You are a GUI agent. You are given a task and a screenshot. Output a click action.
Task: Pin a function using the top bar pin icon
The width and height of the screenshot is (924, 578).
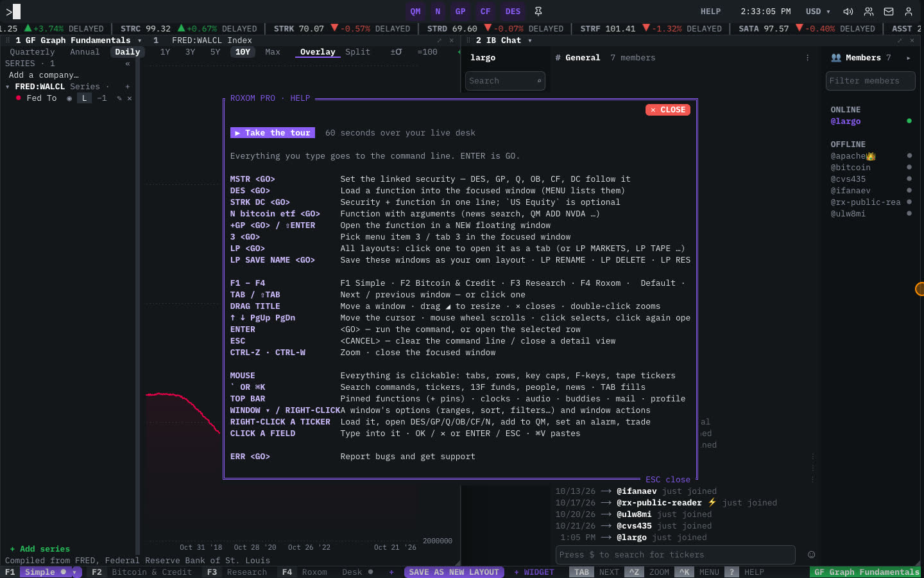click(x=538, y=12)
